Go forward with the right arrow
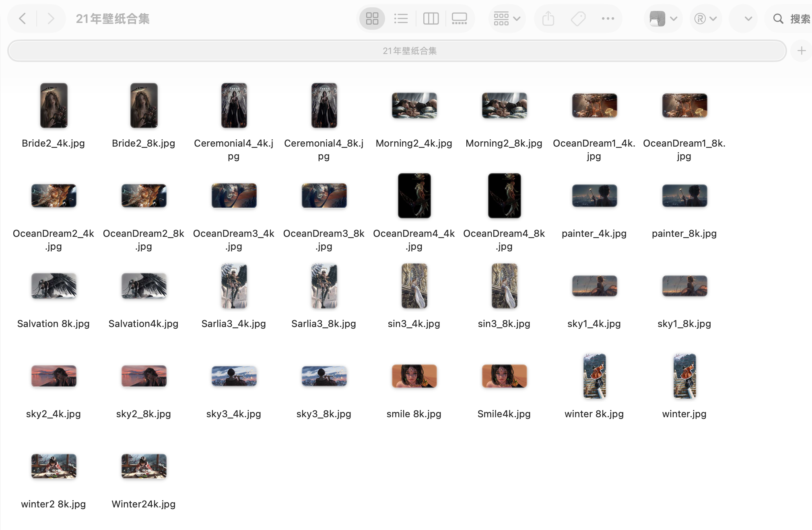Screen dimensions: 812x530 (50, 19)
